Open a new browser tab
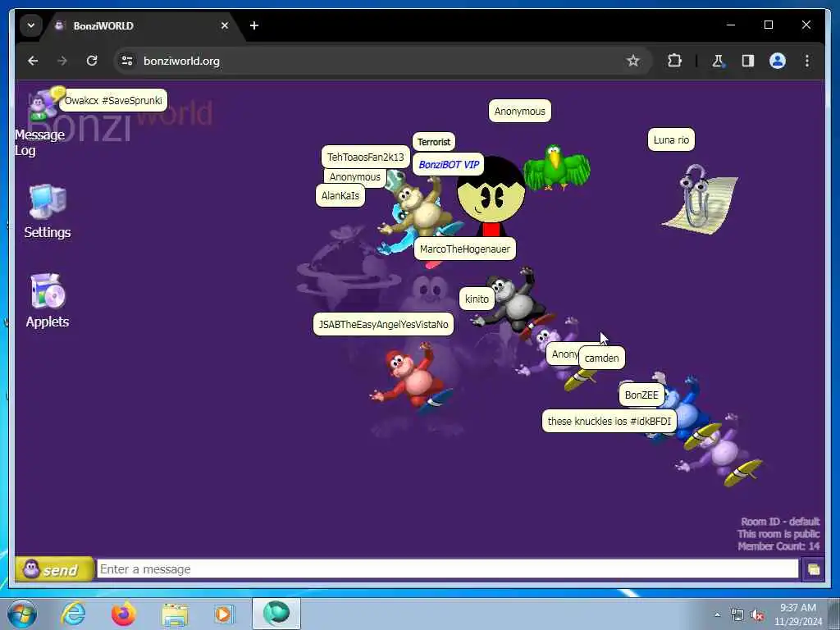 [x=254, y=25]
